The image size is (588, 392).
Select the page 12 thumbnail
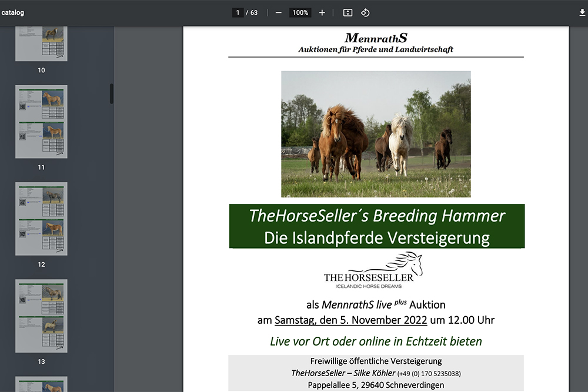tap(41, 219)
